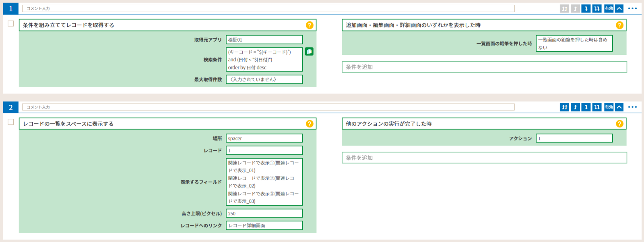The image size is (644, 242).
Task: Click 条件を追加 under action 2
Action: pyautogui.click(x=484, y=158)
